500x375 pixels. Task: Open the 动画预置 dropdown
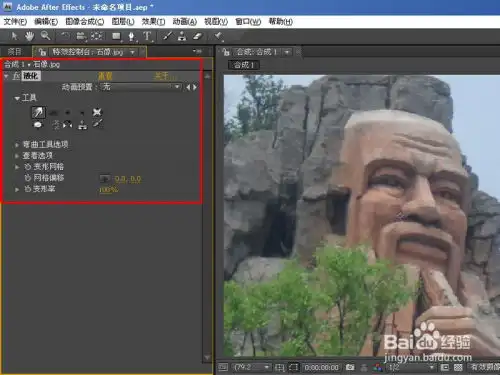pyautogui.click(x=141, y=87)
